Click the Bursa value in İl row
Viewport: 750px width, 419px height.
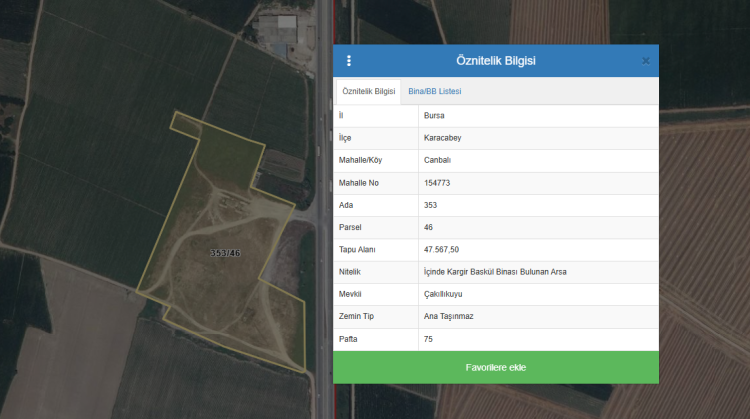434,116
